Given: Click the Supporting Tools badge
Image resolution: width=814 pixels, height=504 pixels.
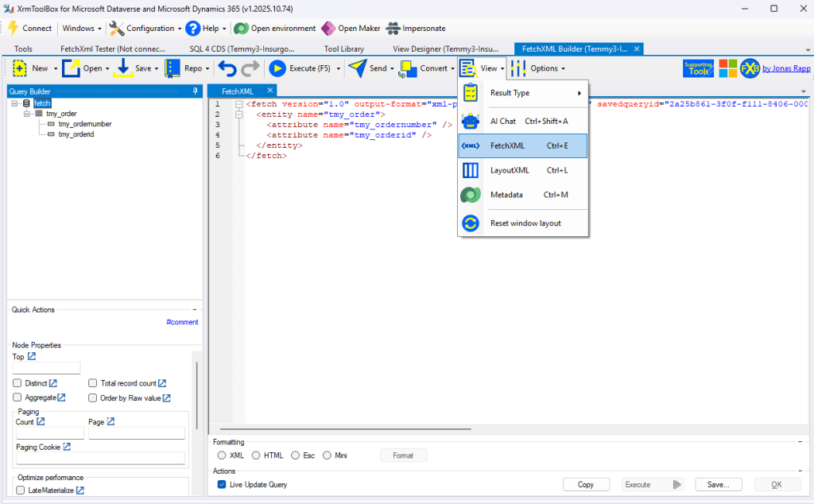Looking at the screenshot, I should coord(698,68).
